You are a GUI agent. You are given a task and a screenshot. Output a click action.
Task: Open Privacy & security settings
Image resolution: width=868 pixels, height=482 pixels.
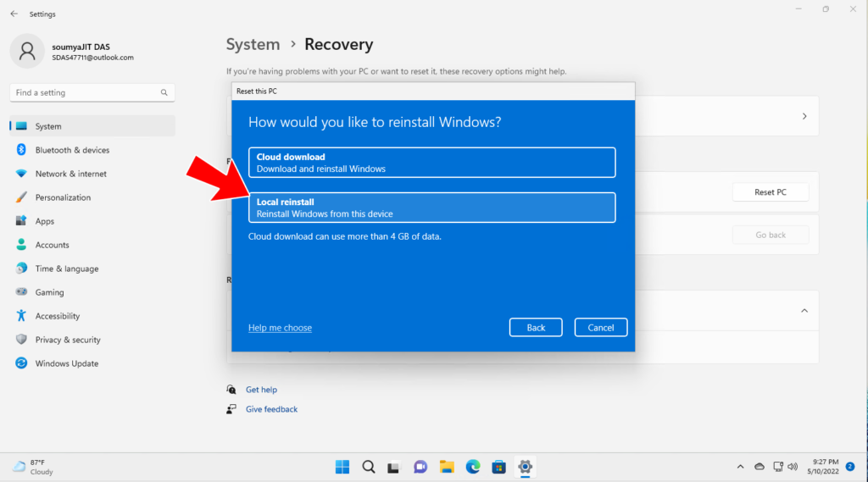pyautogui.click(x=92, y=340)
